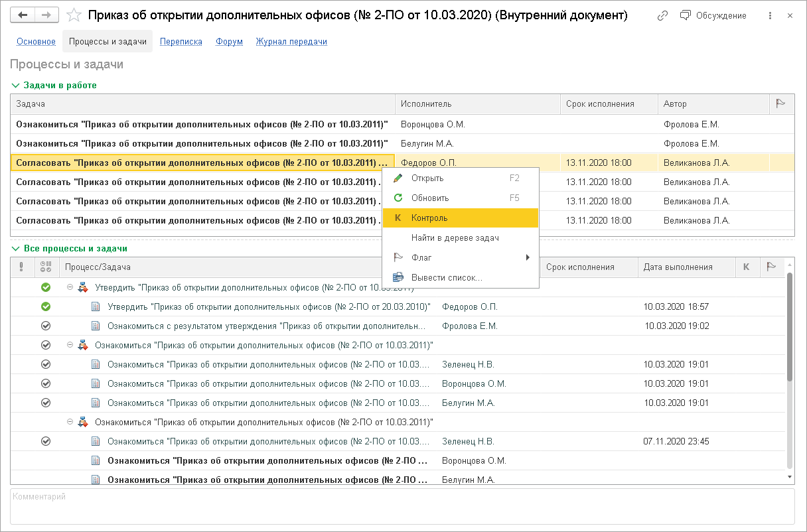Screen dimensions: 807x532
Task: Click task document icon in 07.11.2020 23:45 row
Action: (x=96, y=441)
